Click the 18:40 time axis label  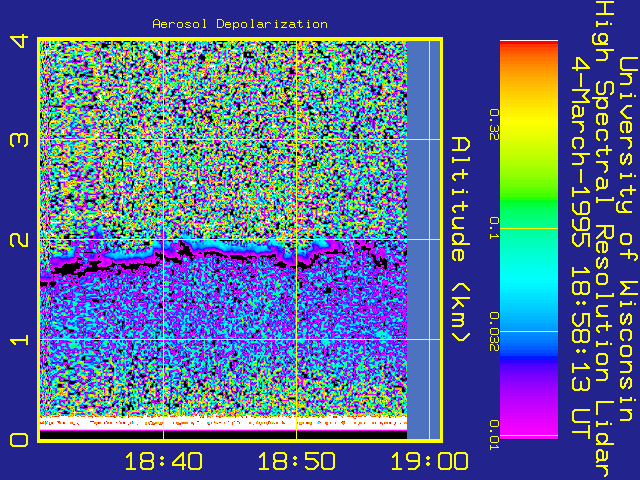[163, 462]
